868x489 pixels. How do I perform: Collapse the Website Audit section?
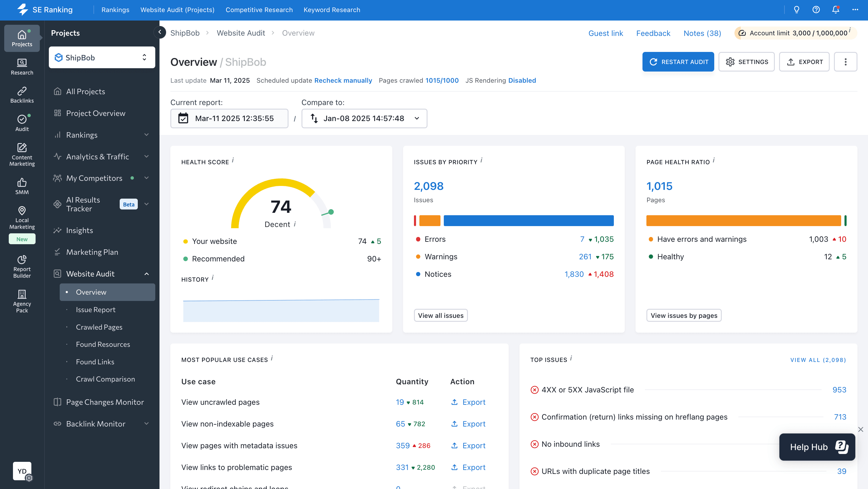click(x=147, y=273)
